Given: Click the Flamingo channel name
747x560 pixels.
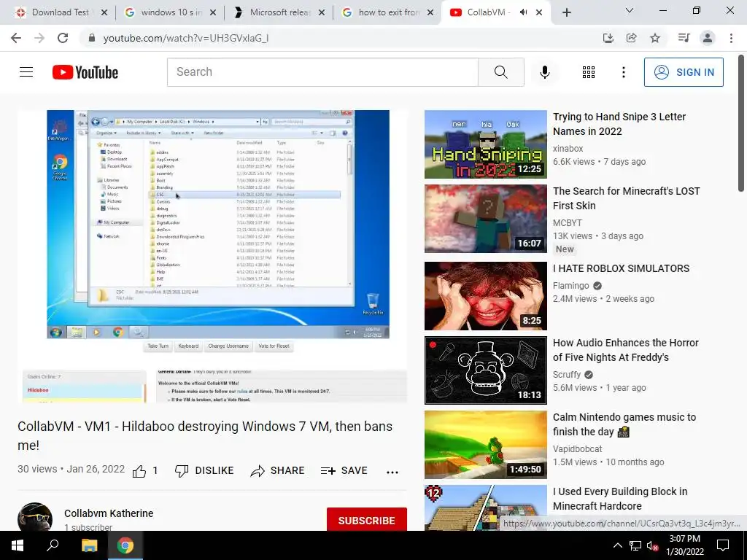Looking at the screenshot, I should coord(570,286).
